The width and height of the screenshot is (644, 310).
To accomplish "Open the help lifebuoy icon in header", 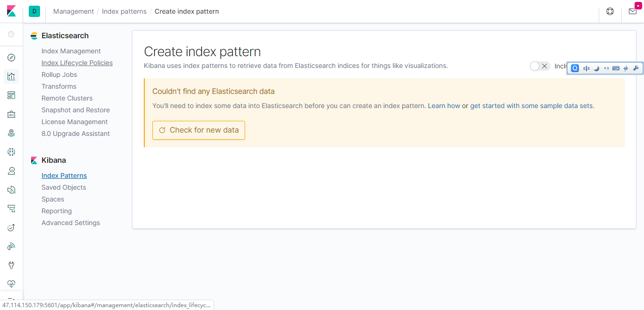I will [610, 11].
